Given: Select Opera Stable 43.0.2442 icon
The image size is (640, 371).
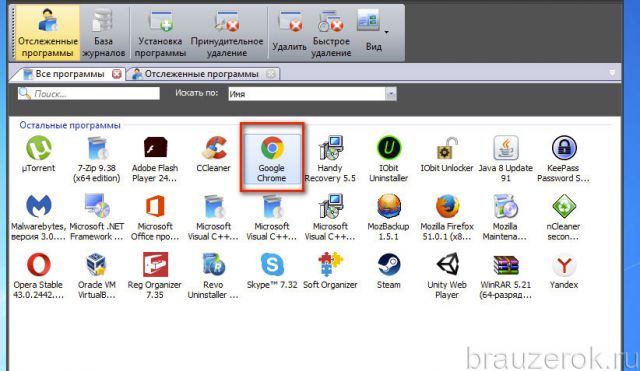Looking at the screenshot, I should tap(39, 264).
